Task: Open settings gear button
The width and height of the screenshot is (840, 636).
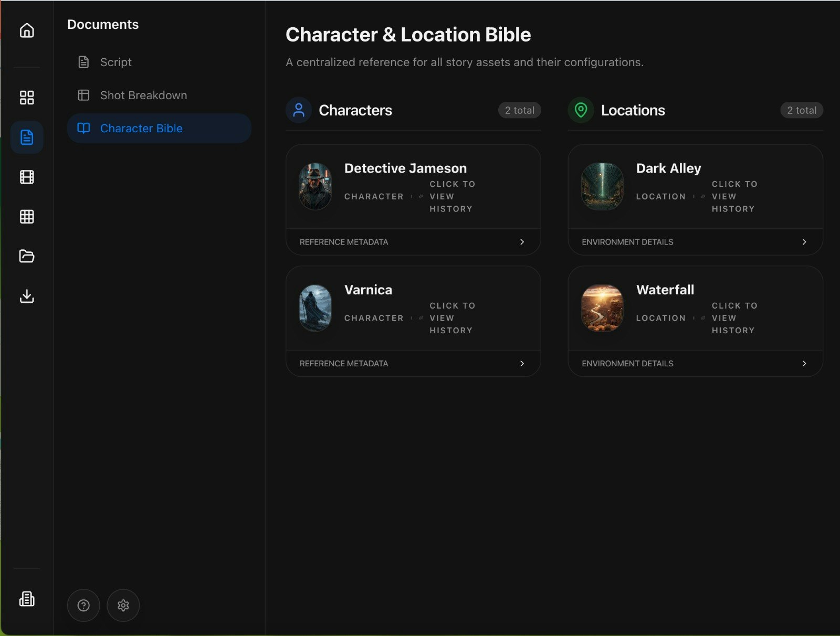Action: 123,605
